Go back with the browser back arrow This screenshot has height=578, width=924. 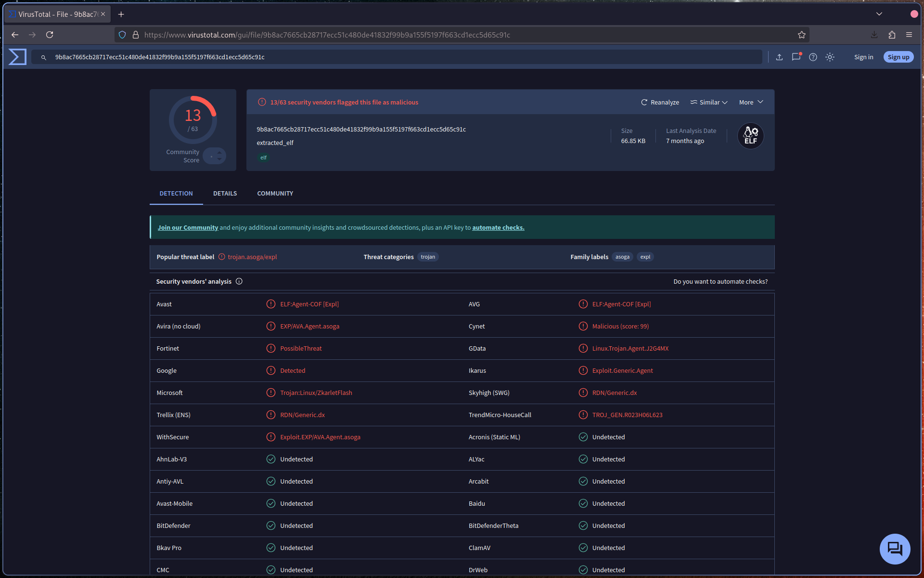15,35
